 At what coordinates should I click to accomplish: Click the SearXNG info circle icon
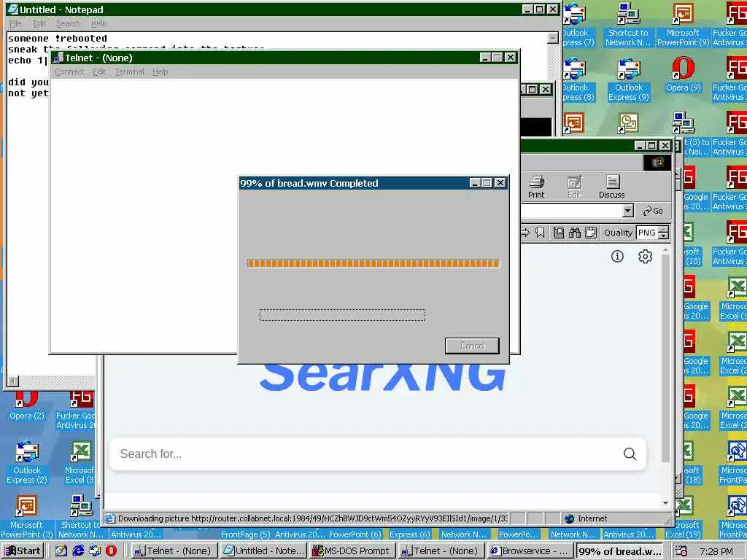[617, 257]
